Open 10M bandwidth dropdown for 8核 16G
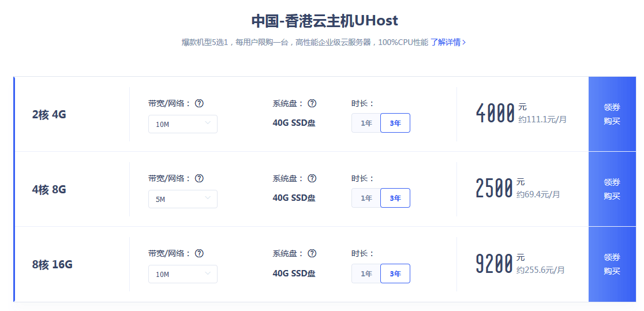The height and width of the screenshot is (311, 644). [x=182, y=274]
